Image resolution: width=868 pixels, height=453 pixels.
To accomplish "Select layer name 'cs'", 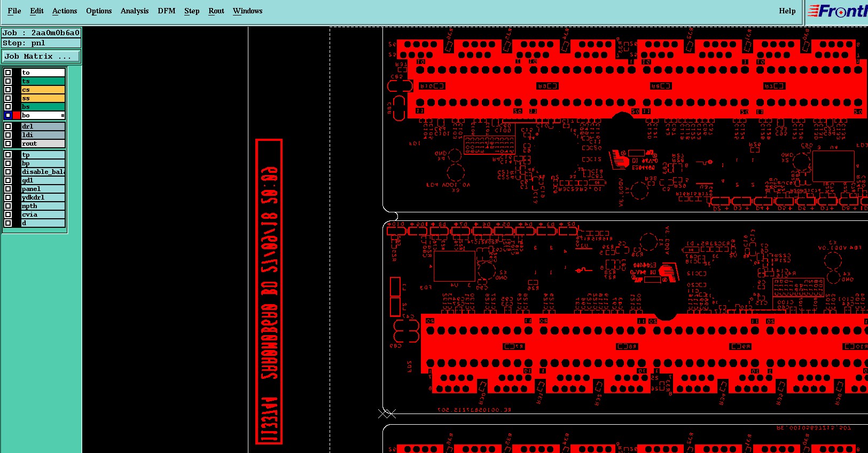I will click(x=43, y=90).
